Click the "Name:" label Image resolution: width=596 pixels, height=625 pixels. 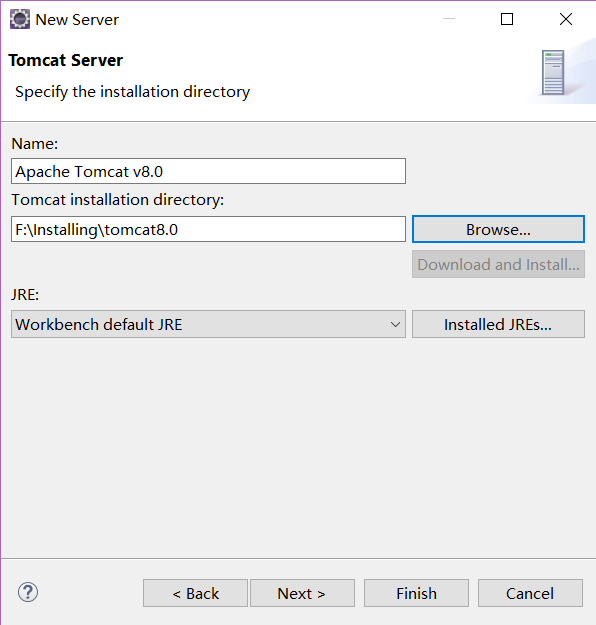click(35, 143)
